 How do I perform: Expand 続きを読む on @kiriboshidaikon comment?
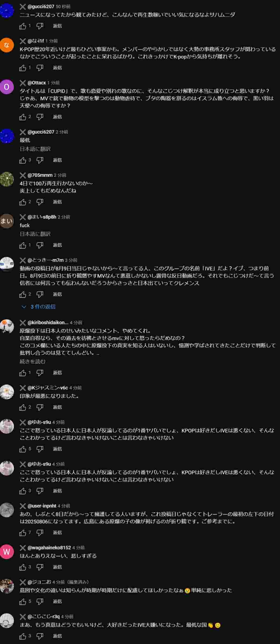[32, 361]
